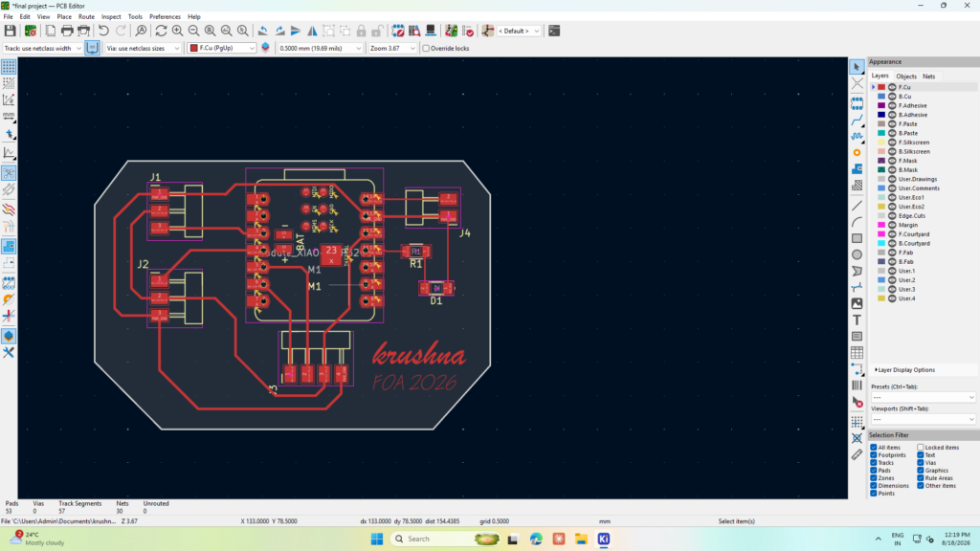Switch to the Objects tab in Appearance

pos(906,77)
